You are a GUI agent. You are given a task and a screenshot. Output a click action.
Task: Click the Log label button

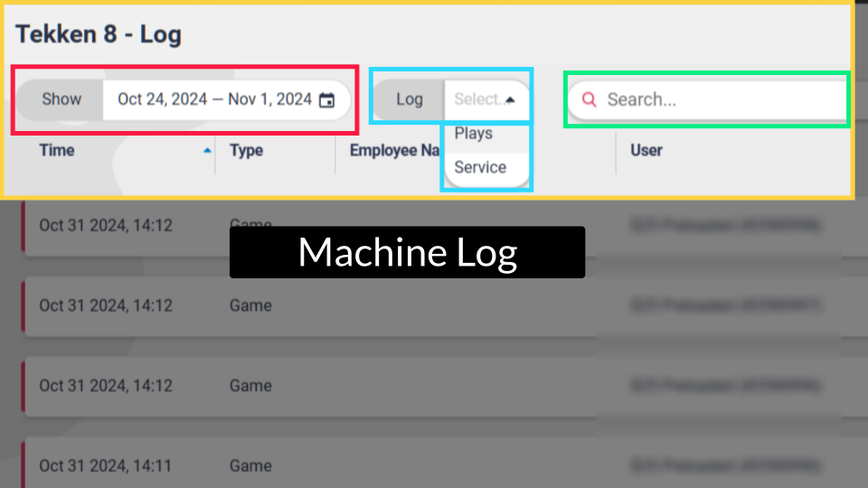pos(410,99)
